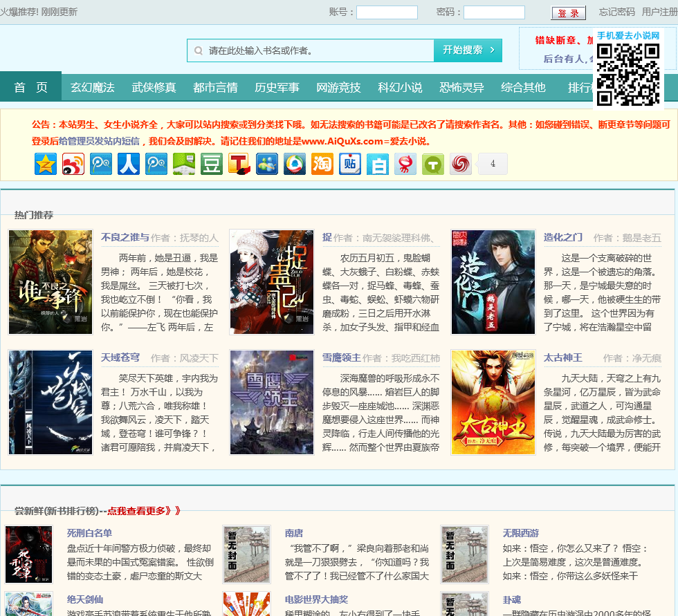The image size is (678, 616).
Task: Open the 首页 home tab
Action: click(x=30, y=87)
